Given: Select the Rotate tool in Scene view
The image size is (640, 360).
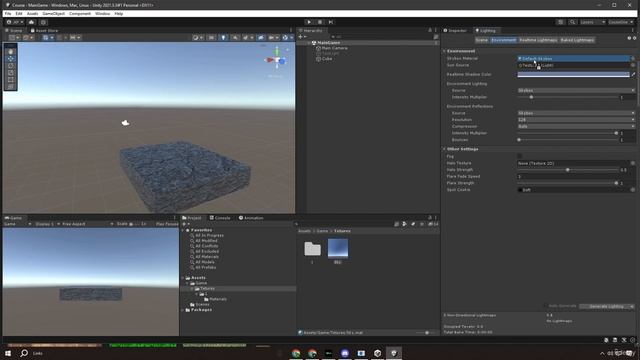Looking at the screenshot, I should pos(11,66).
